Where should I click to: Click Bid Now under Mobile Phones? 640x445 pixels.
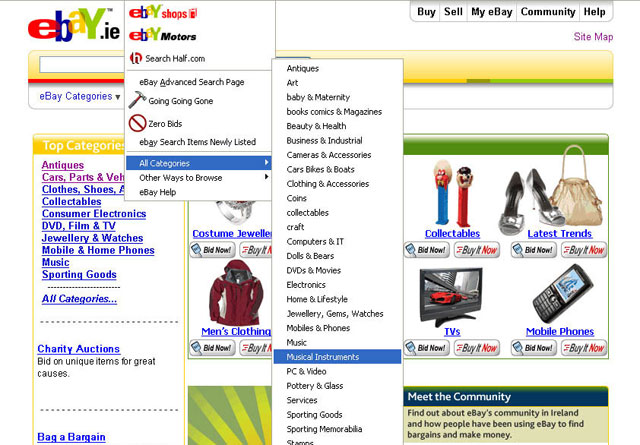click(534, 348)
